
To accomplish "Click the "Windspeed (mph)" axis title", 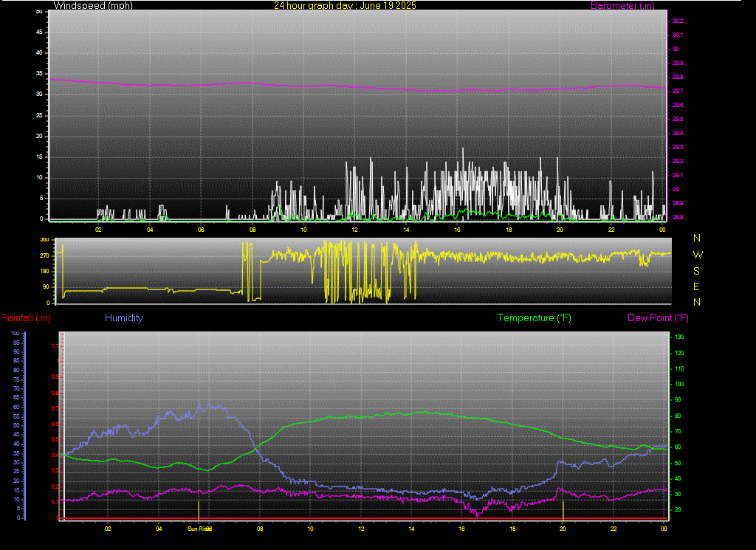I will pyautogui.click(x=93, y=5).
